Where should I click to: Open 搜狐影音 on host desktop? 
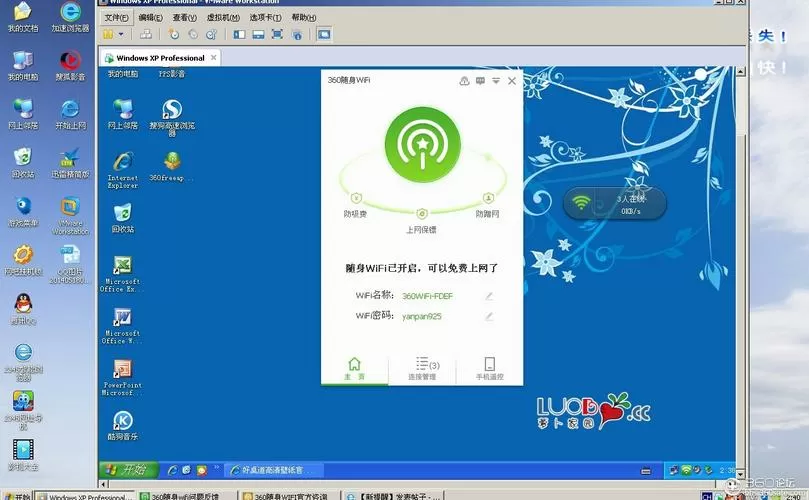(x=70, y=66)
